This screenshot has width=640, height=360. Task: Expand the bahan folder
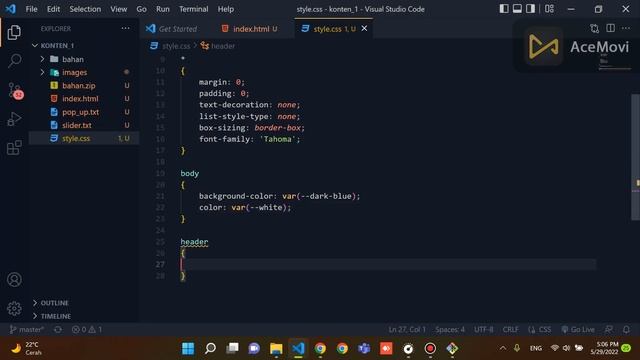pos(42,59)
